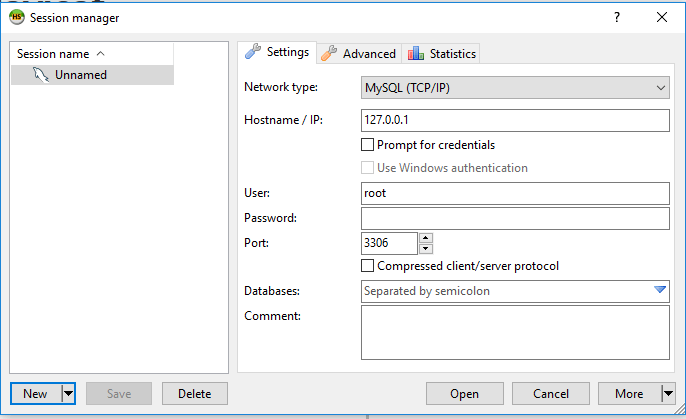Switch to the Statistics tab

tap(441, 54)
